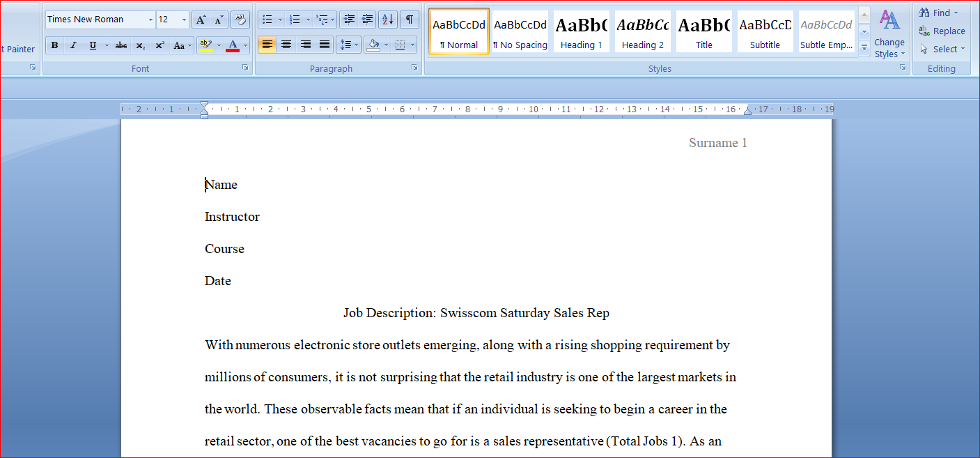
Task: Sort the selected text
Action: coord(388,20)
